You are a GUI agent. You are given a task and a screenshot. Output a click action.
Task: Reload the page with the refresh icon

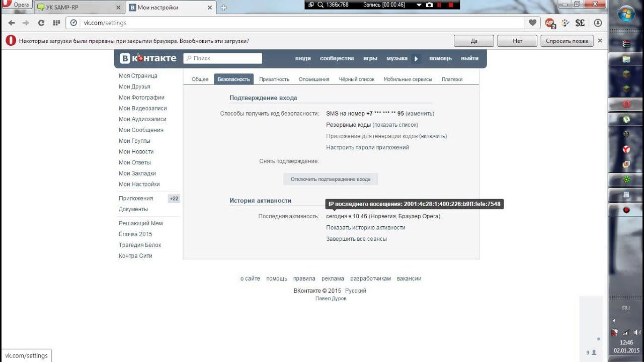click(41, 23)
